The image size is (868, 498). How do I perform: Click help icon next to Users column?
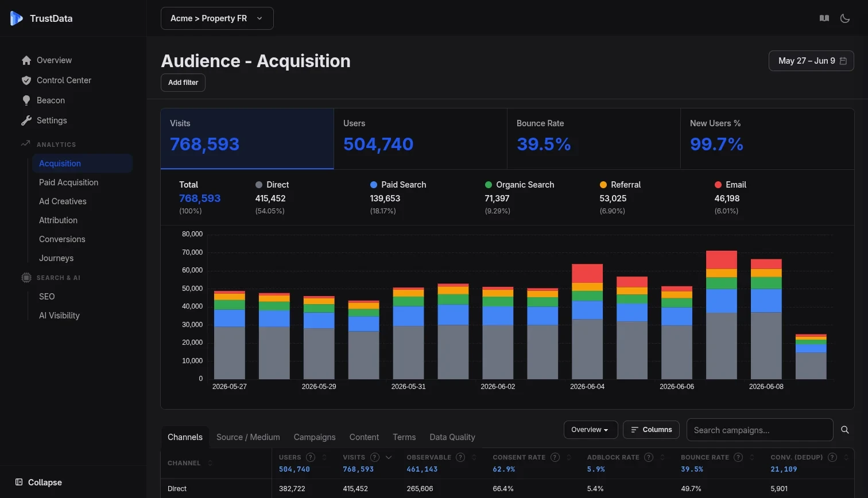[311, 457]
